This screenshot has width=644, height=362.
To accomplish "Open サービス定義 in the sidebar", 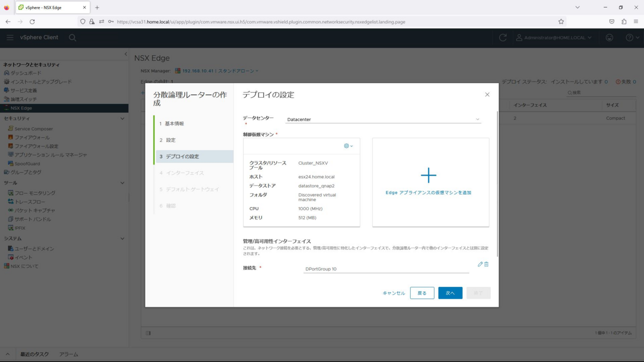I will pos(24,91).
